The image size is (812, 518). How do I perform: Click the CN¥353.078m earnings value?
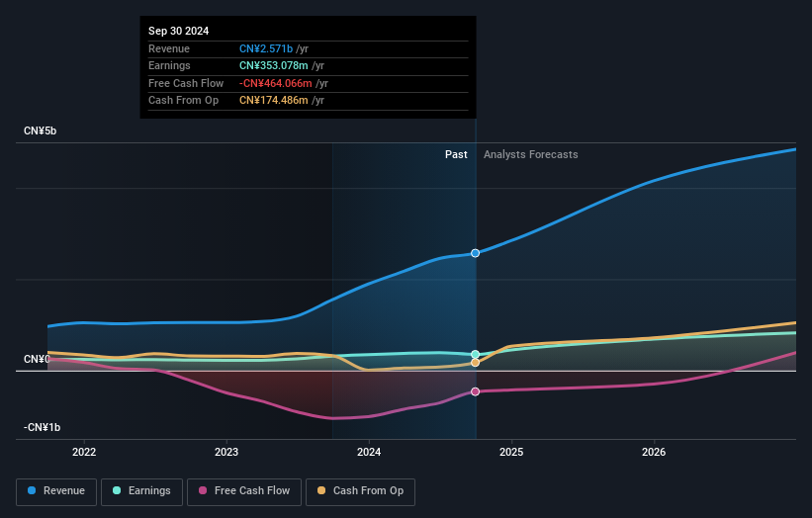tap(273, 65)
